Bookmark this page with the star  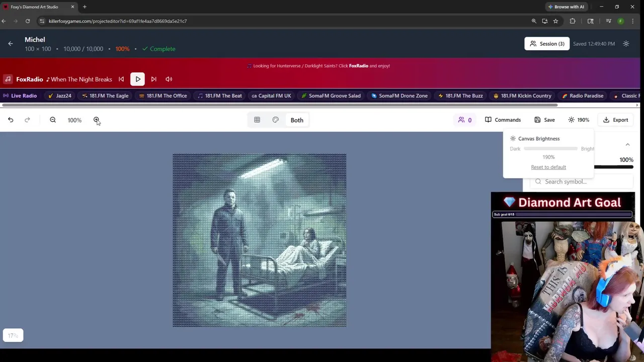point(555,21)
